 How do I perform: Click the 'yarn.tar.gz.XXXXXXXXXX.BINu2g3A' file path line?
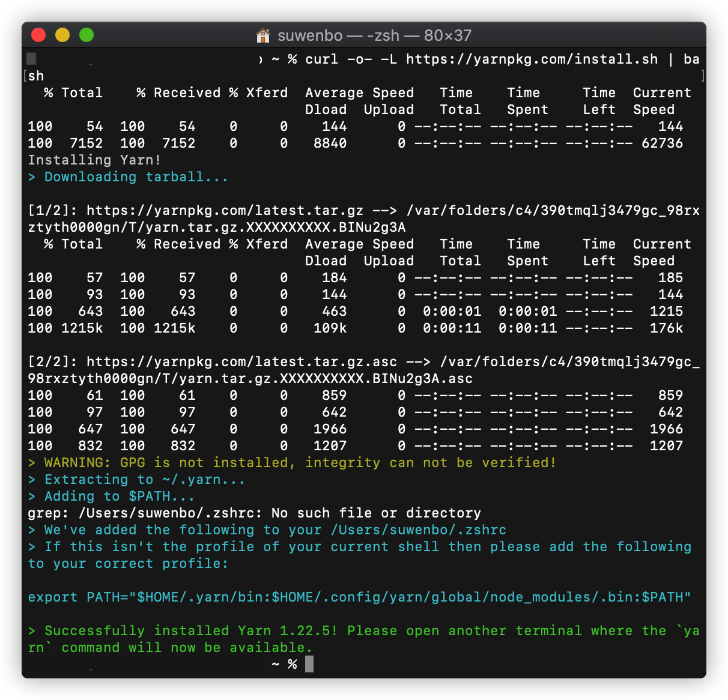[216, 227]
